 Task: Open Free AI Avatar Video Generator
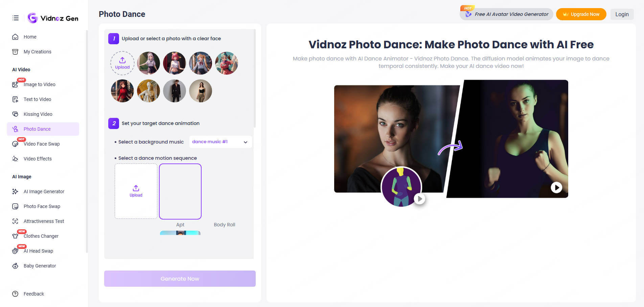click(x=506, y=14)
